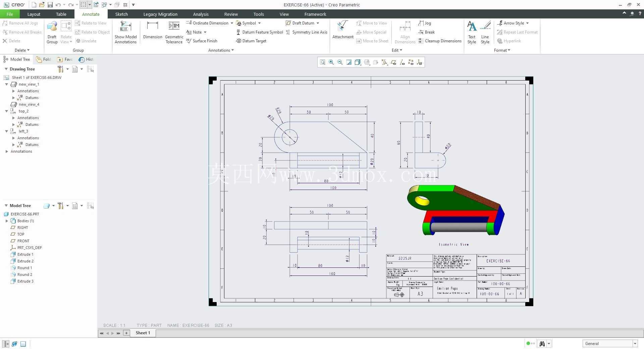644x349 pixels.
Task: Open the Note dropdown arrow
Action: pos(205,32)
